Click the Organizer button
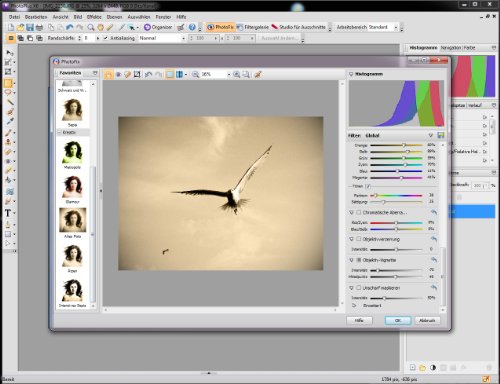500x384 pixels. 158,27
